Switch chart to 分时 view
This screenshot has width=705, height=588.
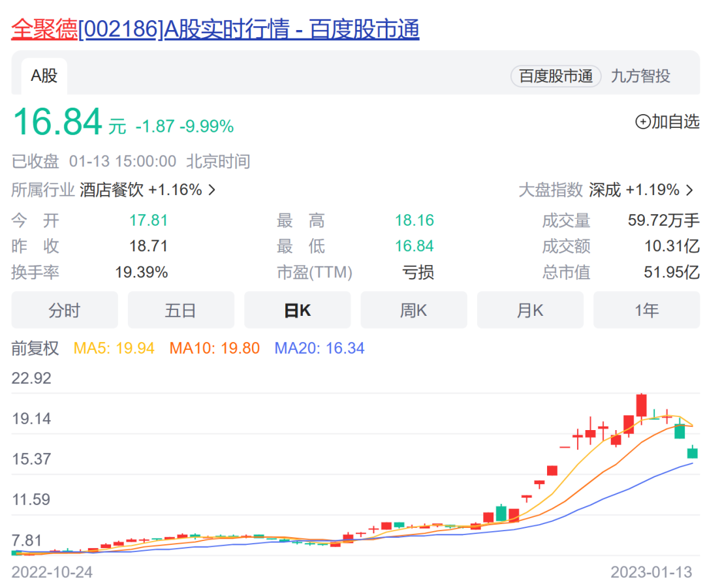[x=64, y=310]
